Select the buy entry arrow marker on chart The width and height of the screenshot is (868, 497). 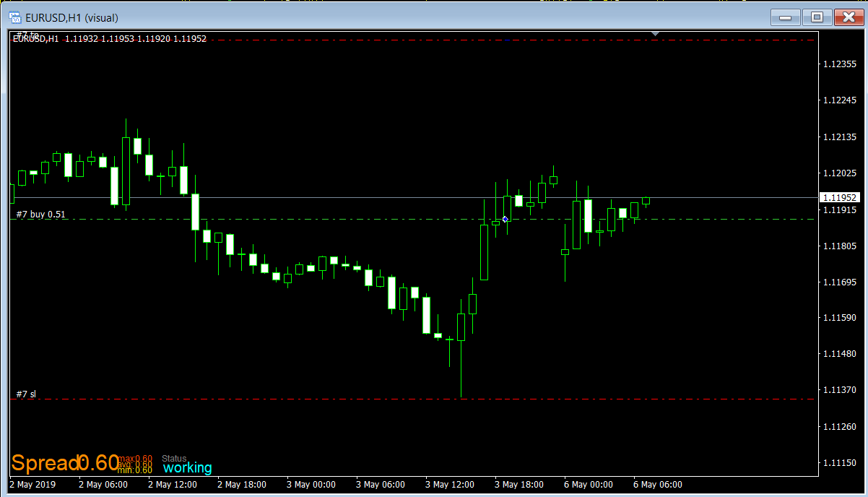[505, 219]
